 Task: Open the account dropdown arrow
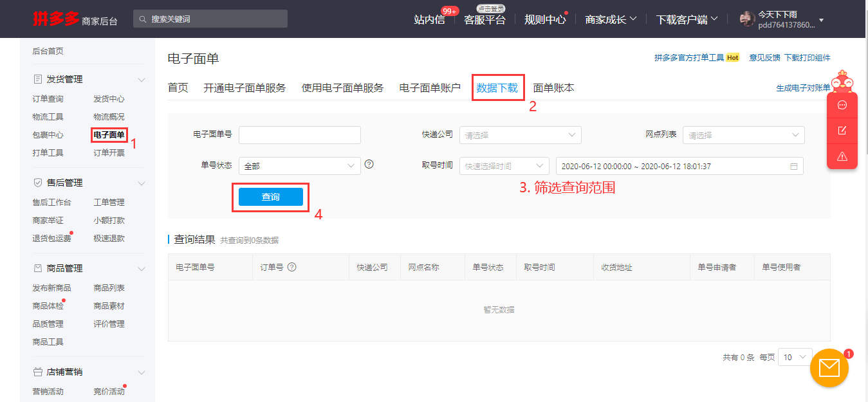pos(821,21)
